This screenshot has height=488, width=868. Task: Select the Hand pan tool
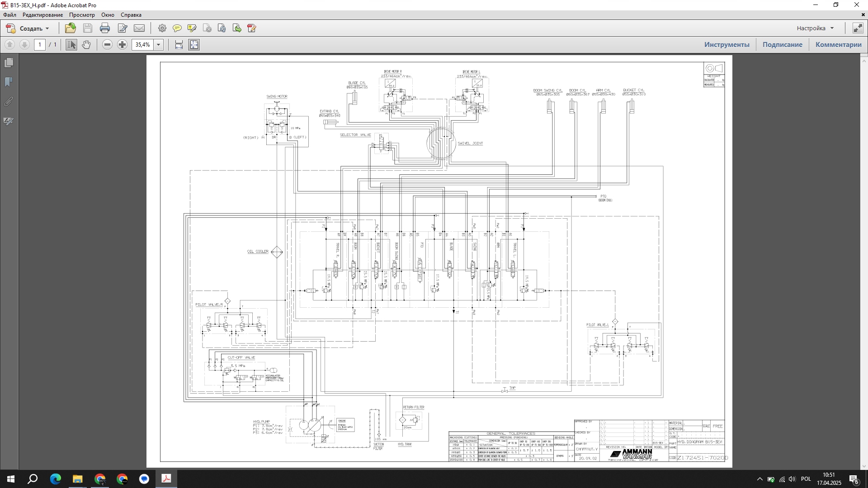point(86,45)
